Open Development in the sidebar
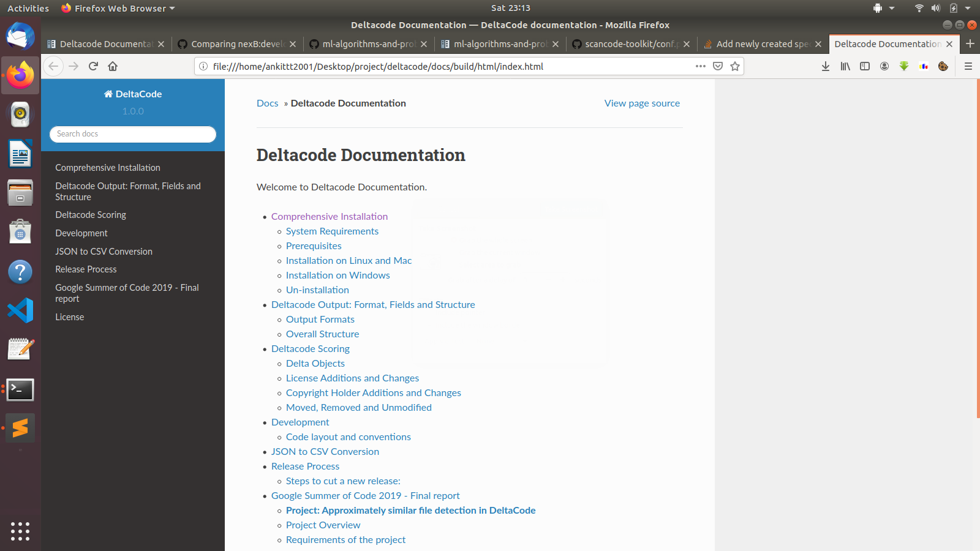Viewport: 980px width, 551px height. point(81,233)
